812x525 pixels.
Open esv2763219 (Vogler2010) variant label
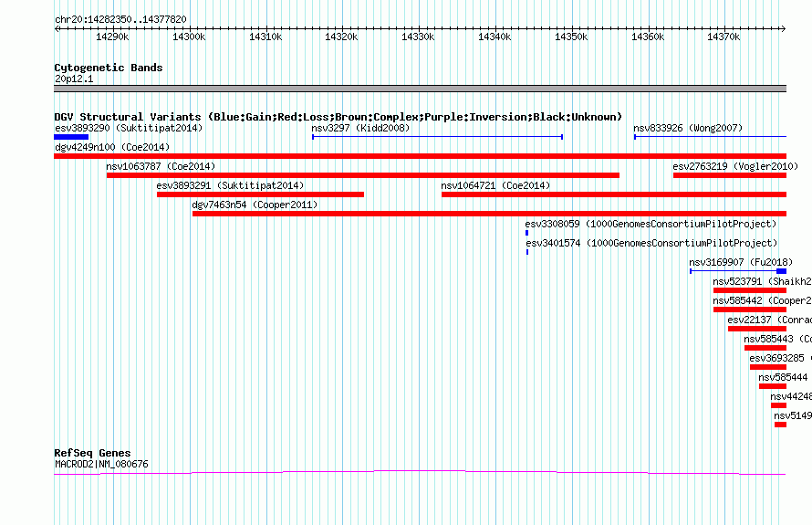pyautogui.click(x=735, y=166)
